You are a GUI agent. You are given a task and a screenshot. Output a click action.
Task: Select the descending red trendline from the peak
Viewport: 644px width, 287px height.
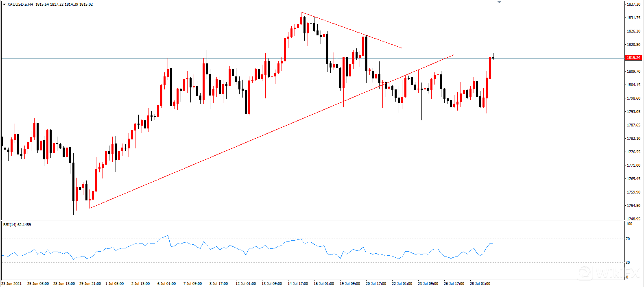coord(351,30)
